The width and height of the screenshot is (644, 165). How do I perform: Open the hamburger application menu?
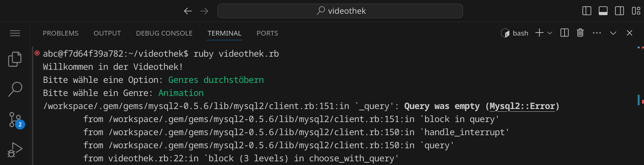tap(15, 33)
